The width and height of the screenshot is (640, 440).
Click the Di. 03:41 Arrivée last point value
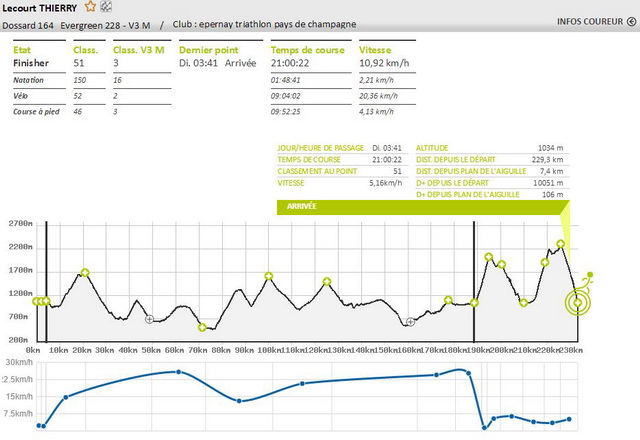click(x=218, y=63)
